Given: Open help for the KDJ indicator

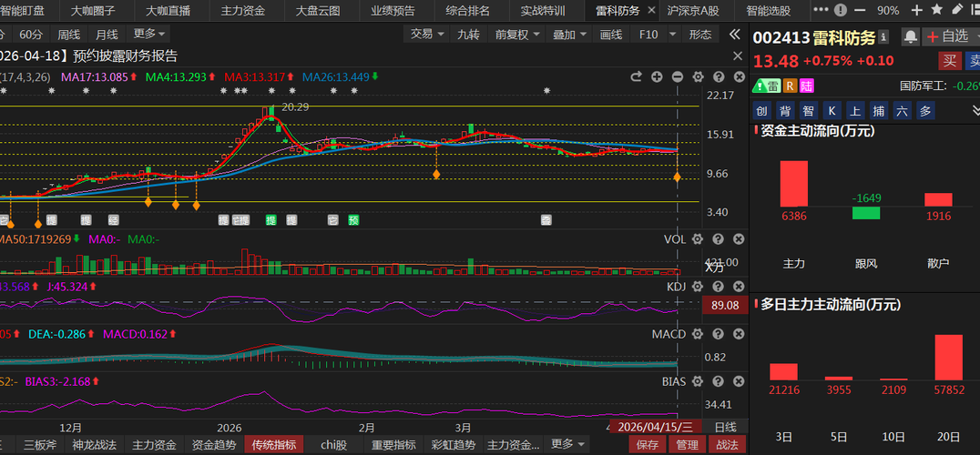Looking at the screenshot, I should pos(719,287).
